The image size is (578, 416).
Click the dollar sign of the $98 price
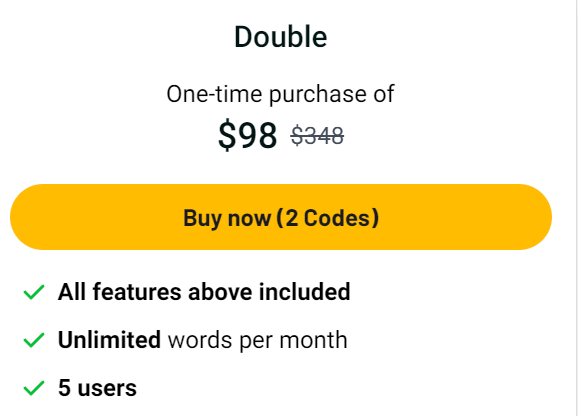pyautogui.click(x=226, y=135)
